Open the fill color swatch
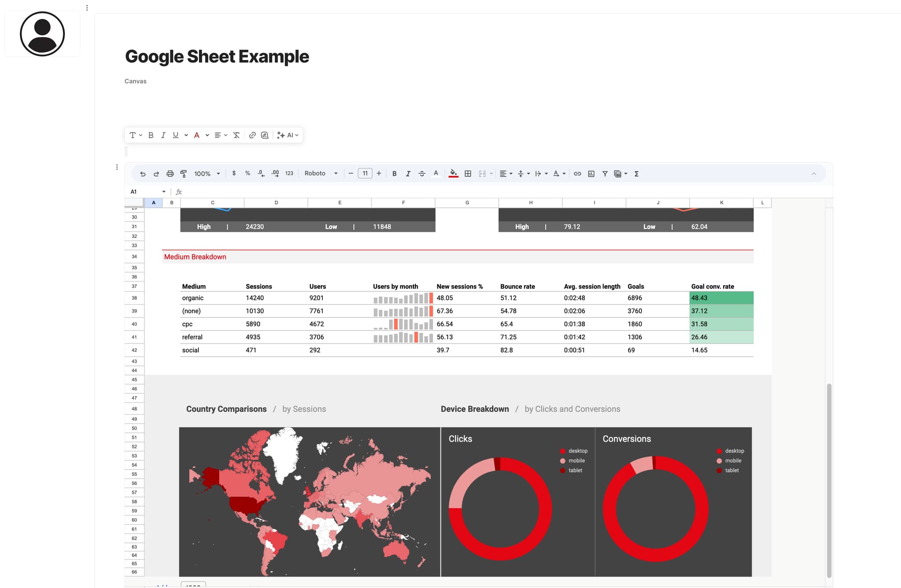The height and width of the screenshot is (588, 901). click(x=453, y=174)
